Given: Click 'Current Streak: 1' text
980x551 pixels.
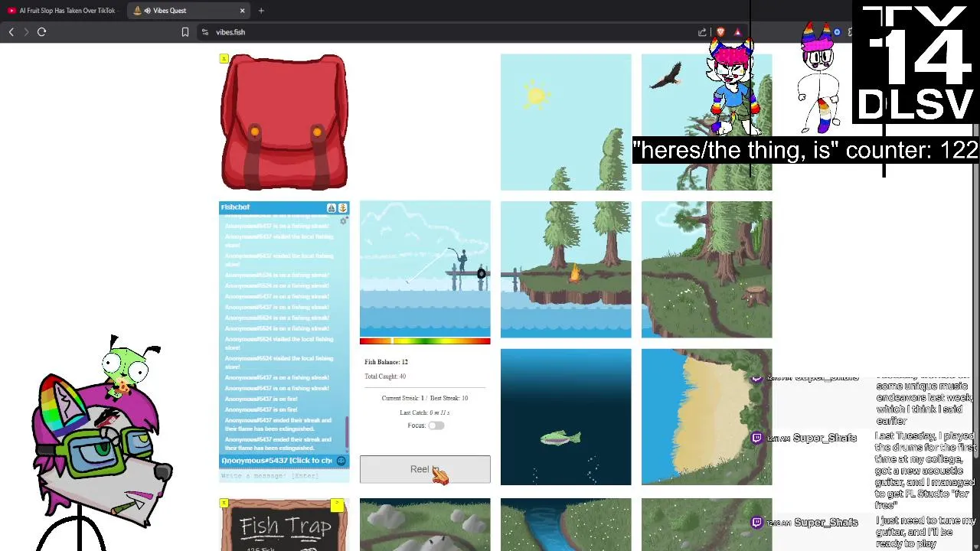Looking at the screenshot, I should click(x=403, y=398).
